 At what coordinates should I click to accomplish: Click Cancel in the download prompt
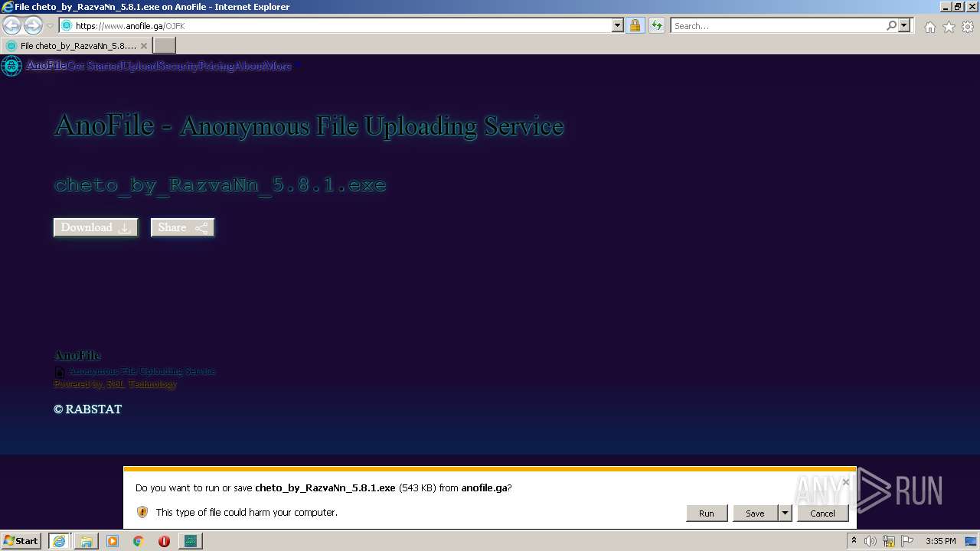pyautogui.click(x=822, y=514)
